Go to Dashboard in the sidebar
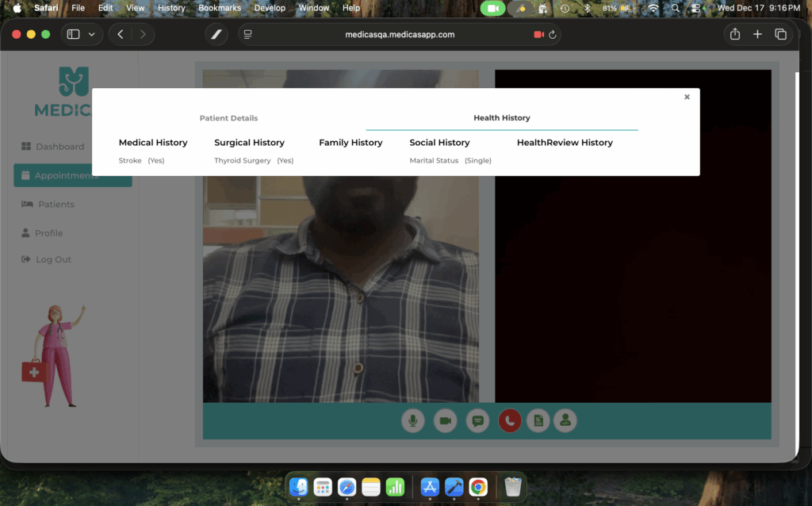Screen dimensions: 812x506 (x=53, y=147)
